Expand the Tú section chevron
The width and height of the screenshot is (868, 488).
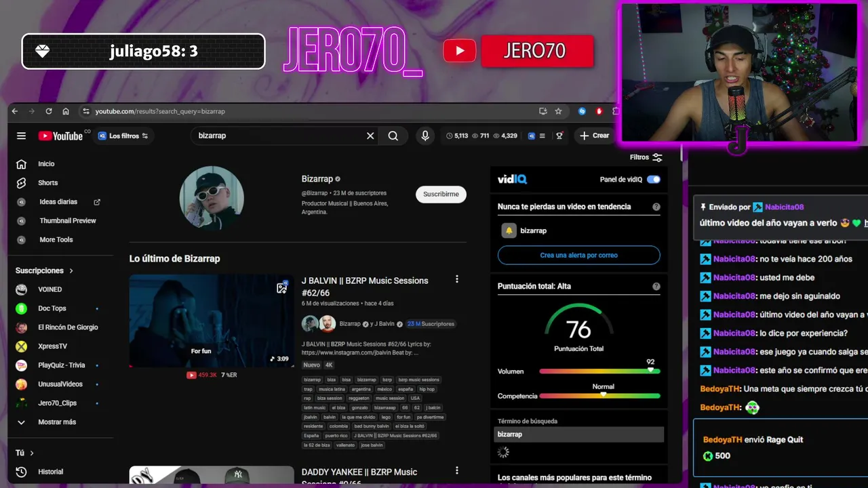[32, 453]
